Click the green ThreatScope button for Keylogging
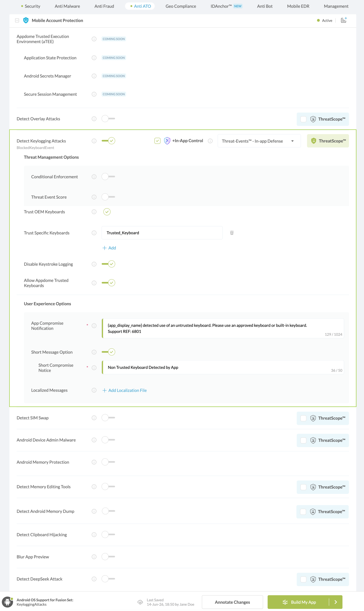 click(328, 141)
